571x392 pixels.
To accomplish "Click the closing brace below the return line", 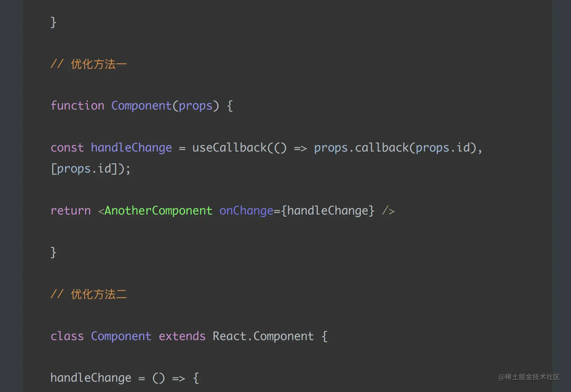I will point(53,252).
